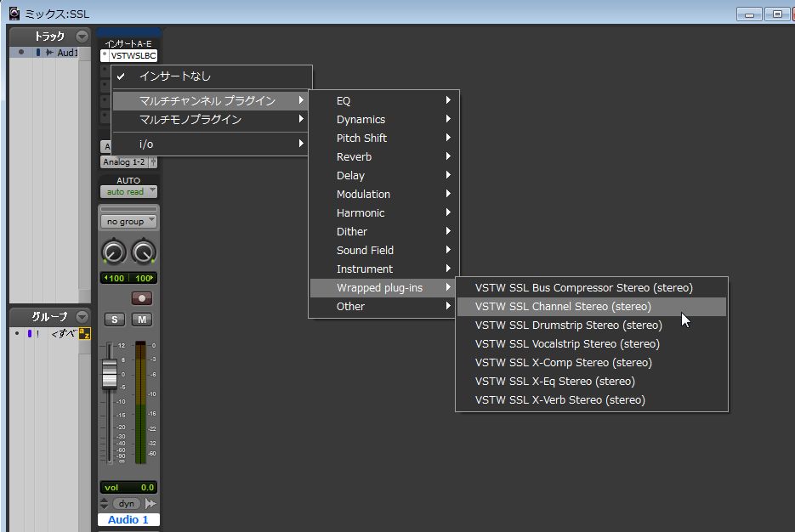795x532 pixels.
Task: Click the up/down arrows icon beside dyn
Action: (x=105, y=503)
